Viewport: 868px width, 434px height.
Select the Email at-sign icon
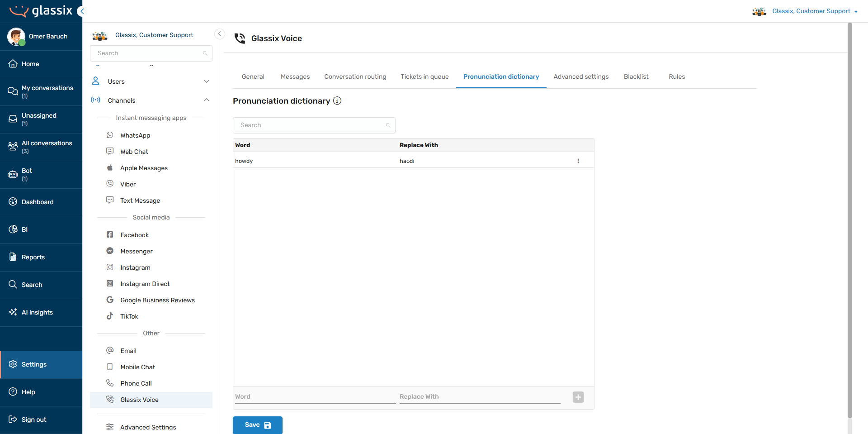(110, 350)
